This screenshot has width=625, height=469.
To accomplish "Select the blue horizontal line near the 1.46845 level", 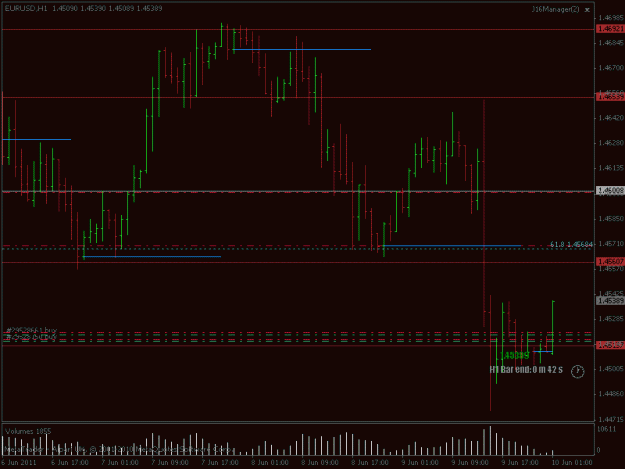I will 302,49.
